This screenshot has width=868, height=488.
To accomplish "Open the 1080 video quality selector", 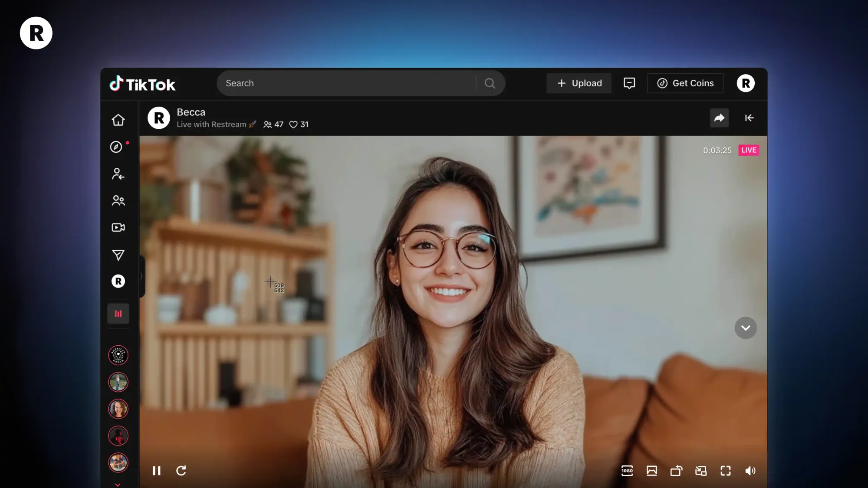I will click(x=627, y=471).
